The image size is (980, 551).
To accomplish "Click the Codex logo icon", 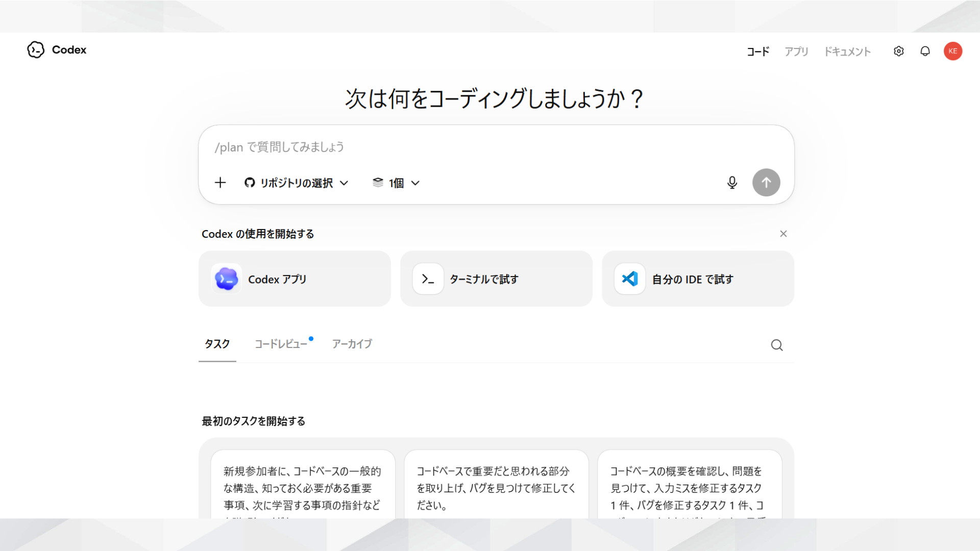I will (36, 50).
